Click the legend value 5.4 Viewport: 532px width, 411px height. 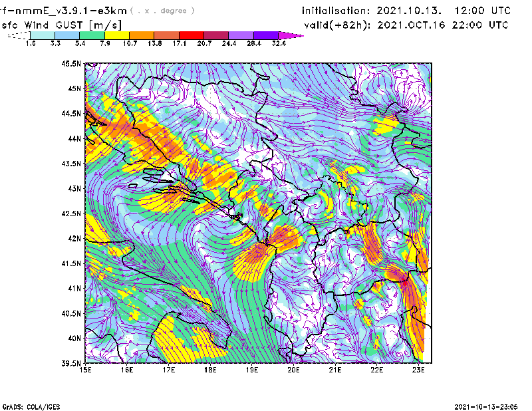tap(80, 43)
